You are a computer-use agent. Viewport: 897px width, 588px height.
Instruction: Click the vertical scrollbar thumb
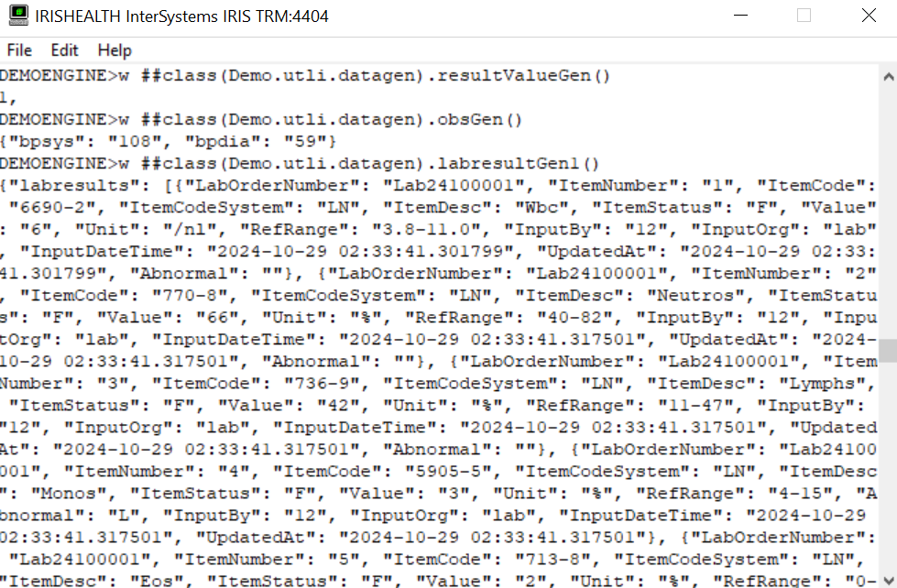click(889, 351)
